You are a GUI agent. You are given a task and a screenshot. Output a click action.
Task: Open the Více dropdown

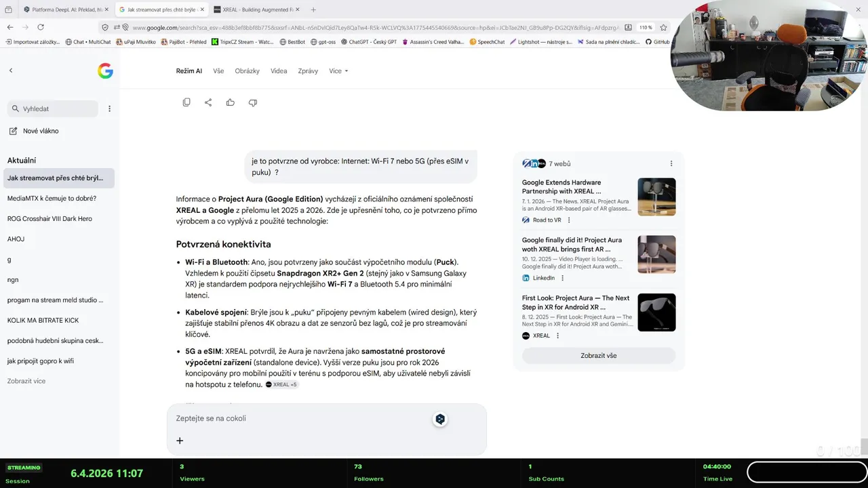coord(338,70)
